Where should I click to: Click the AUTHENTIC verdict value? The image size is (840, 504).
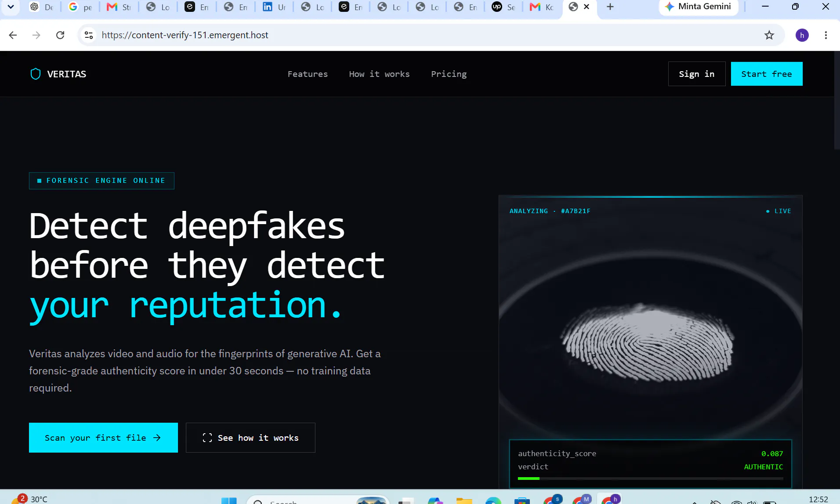pyautogui.click(x=764, y=467)
